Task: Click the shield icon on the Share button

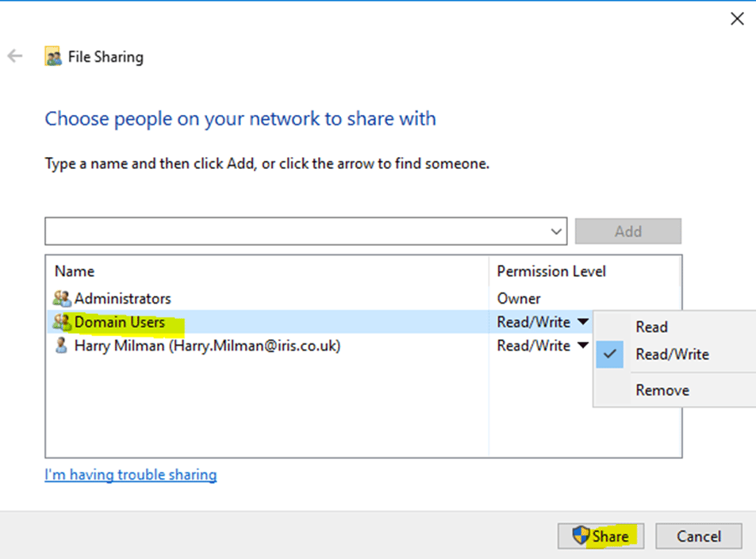Action: (x=581, y=535)
